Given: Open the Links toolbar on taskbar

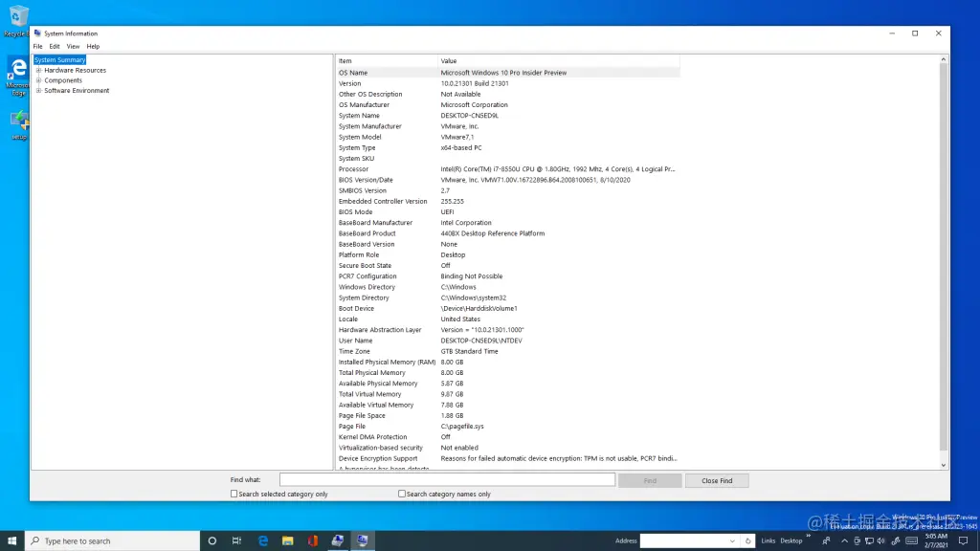Looking at the screenshot, I should coord(768,541).
